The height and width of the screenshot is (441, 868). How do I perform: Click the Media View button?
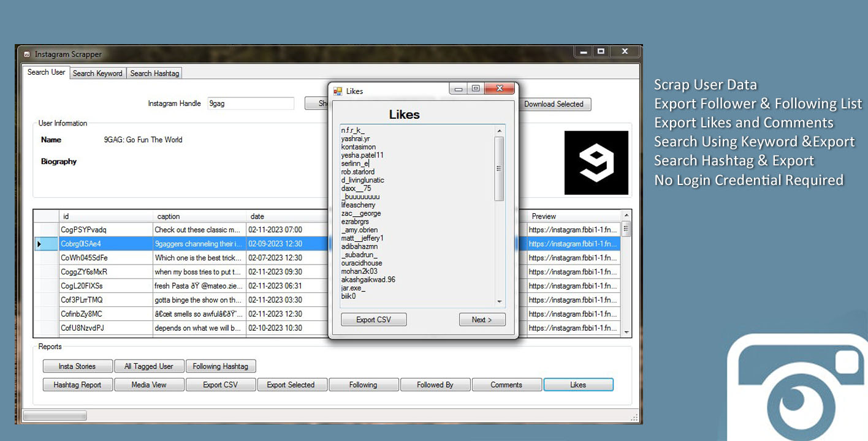149,385
